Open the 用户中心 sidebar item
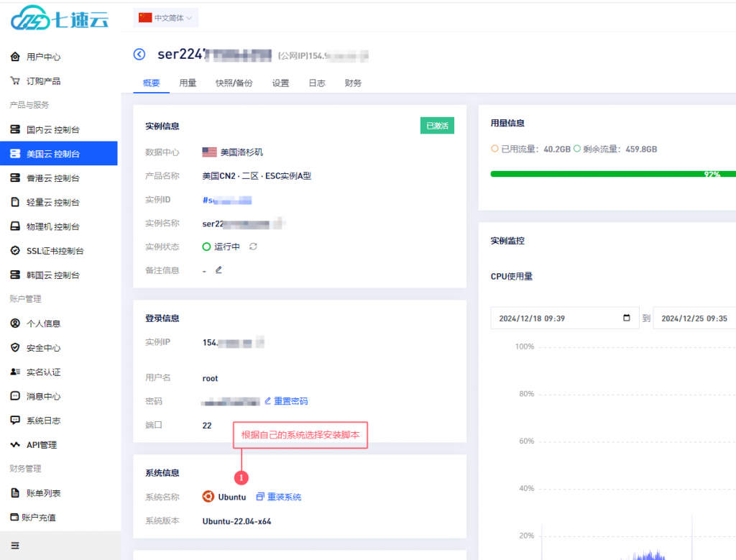The image size is (736, 560). coord(45,56)
